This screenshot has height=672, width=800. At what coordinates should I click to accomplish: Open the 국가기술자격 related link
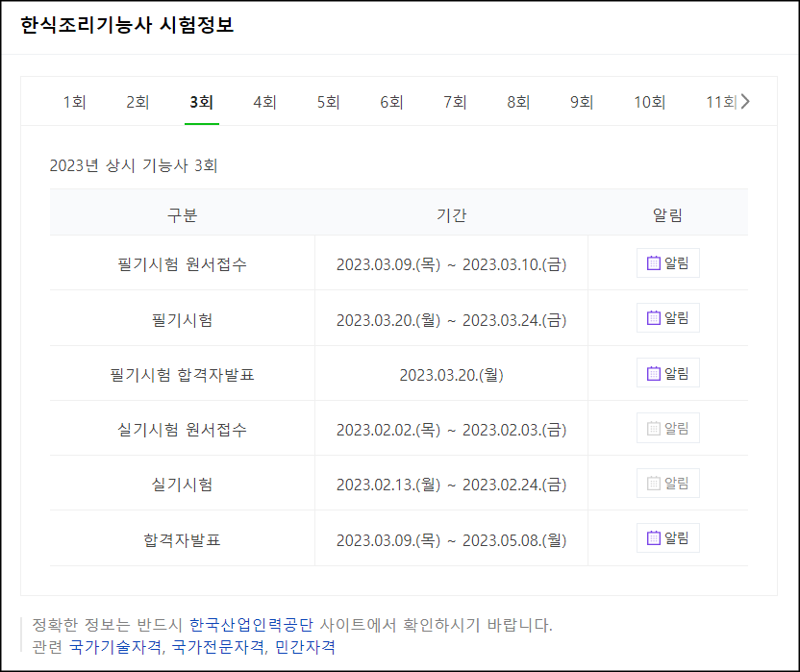(115, 647)
